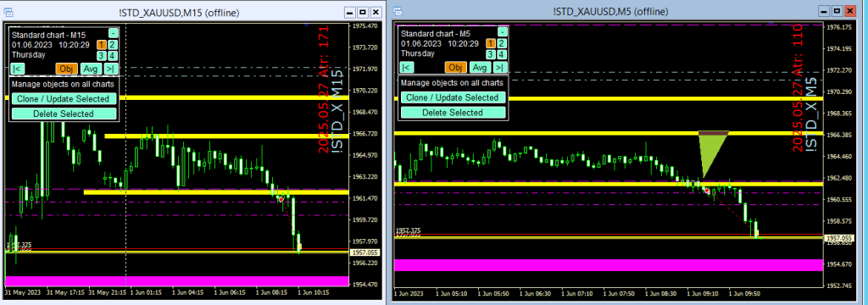Collapse the M5 panel with the dash button
868x305 pixels.
point(502,31)
